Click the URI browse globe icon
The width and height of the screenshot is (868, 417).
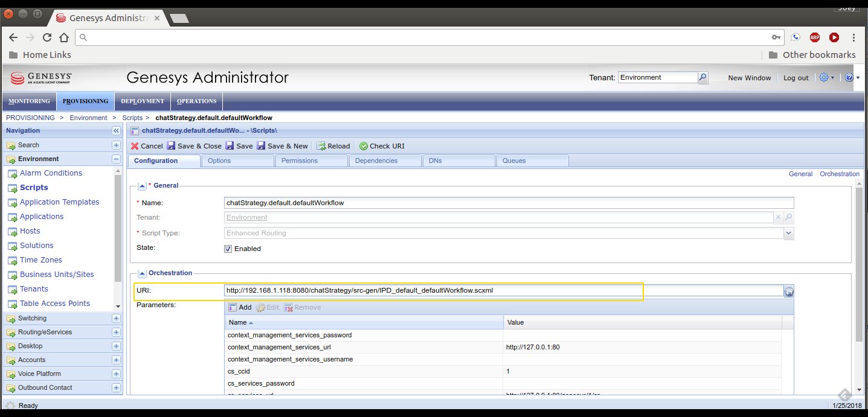[789, 291]
